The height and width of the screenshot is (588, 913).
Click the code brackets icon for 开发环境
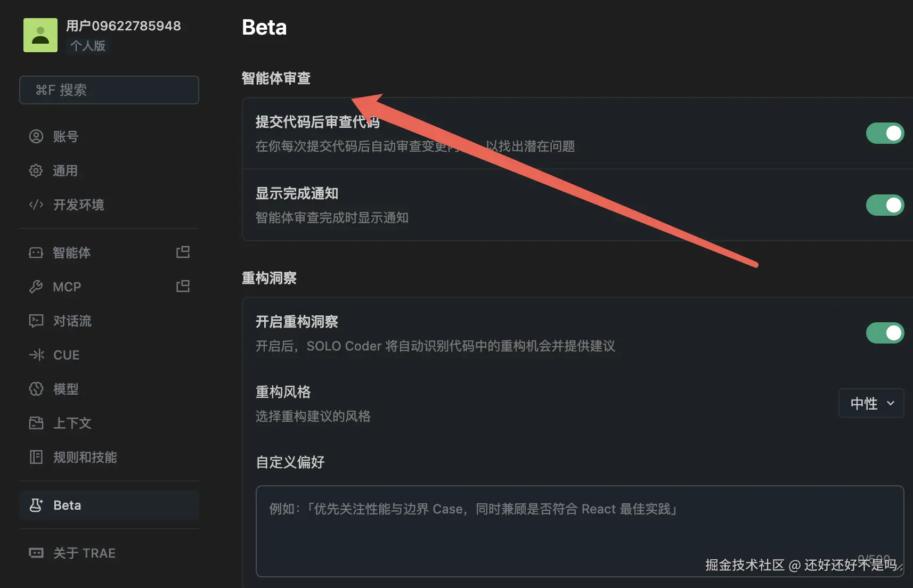(36, 205)
